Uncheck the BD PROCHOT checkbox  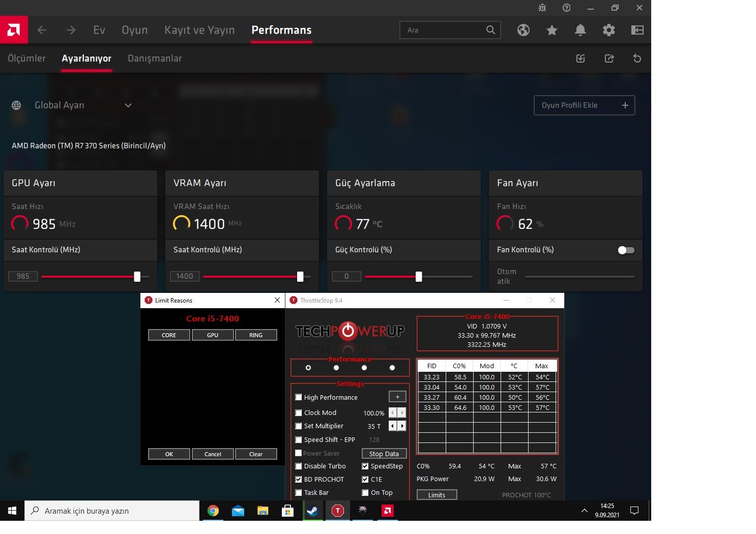pos(299,479)
